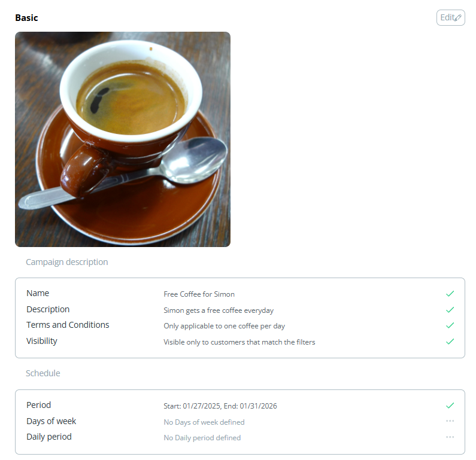The image size is (476, 460).
Task: Select the Terms and Conditions label
Action: click(68, 325)
